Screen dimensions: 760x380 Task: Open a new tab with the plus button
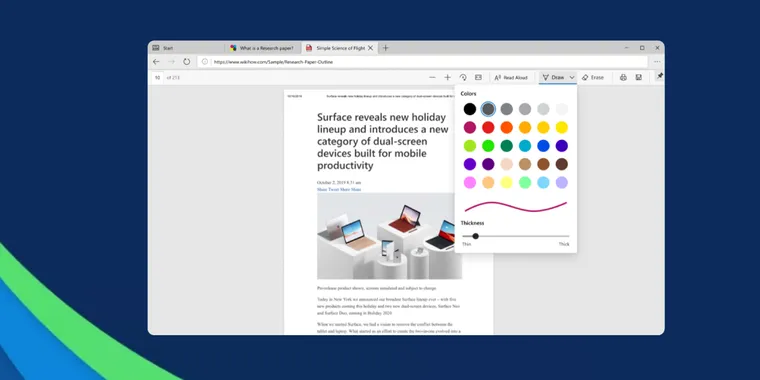click(x=385, y=48)
